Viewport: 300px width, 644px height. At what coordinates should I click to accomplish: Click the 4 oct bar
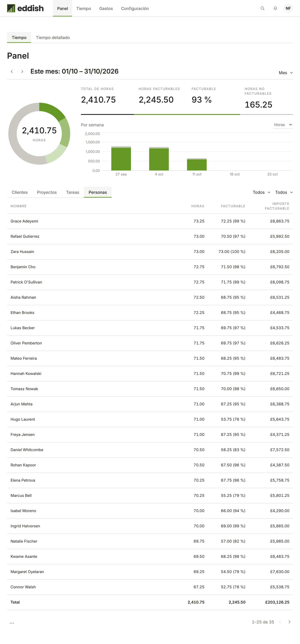[x=159, y=159]
